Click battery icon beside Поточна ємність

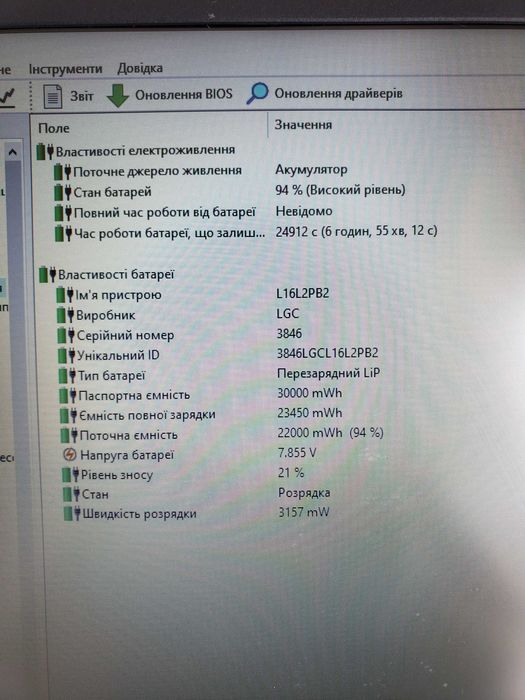pos(69,436)
